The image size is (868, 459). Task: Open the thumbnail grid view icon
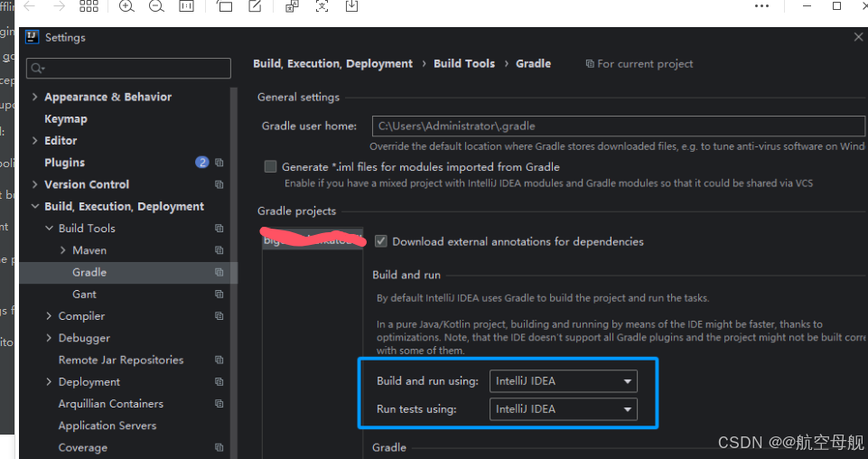89,6
